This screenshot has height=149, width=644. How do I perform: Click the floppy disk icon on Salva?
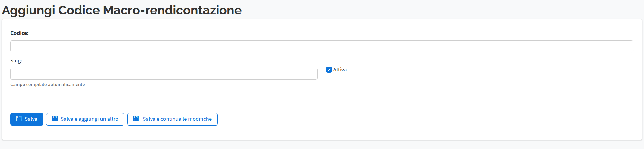coord(19,119)
